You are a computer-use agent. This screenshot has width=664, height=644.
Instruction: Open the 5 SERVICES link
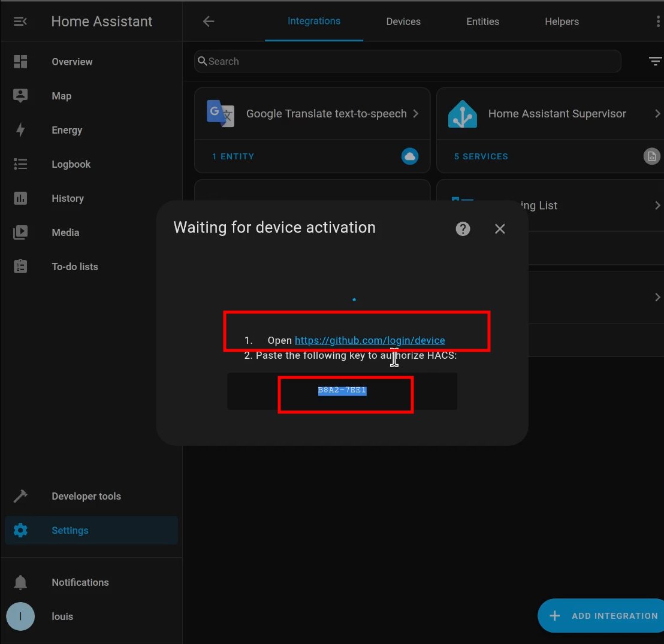tap(481, 156)
